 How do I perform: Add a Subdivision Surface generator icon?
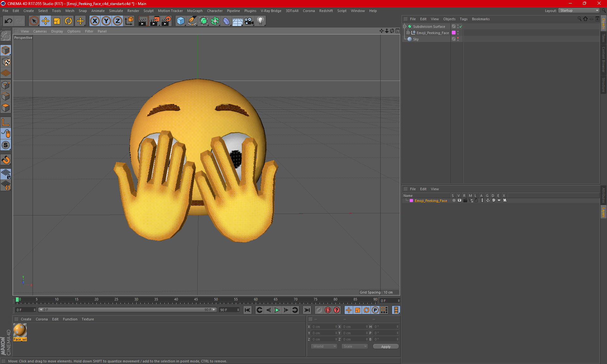click(204, 21)
